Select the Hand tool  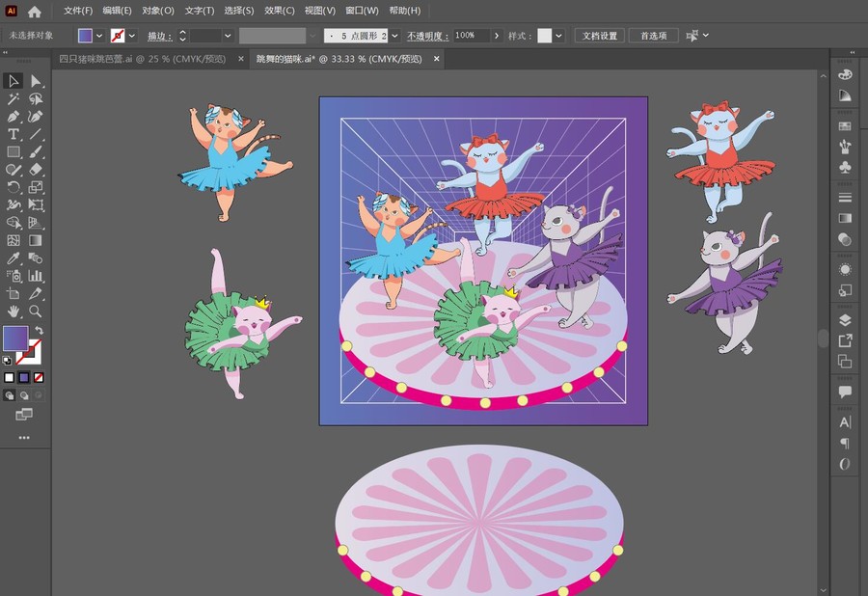14,312
